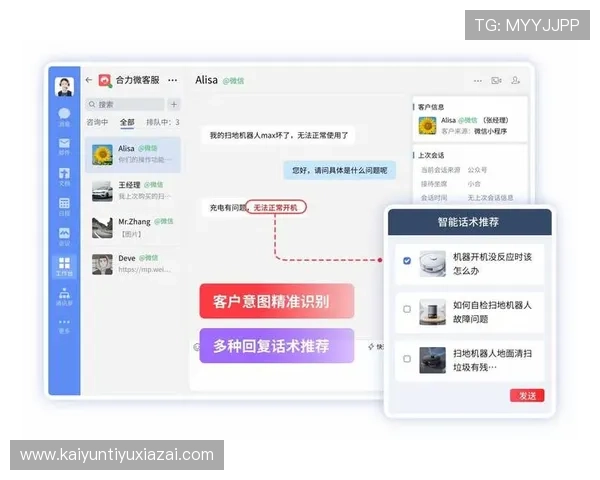
Task: Click the plus button beside search box
Action: [174, 104]
